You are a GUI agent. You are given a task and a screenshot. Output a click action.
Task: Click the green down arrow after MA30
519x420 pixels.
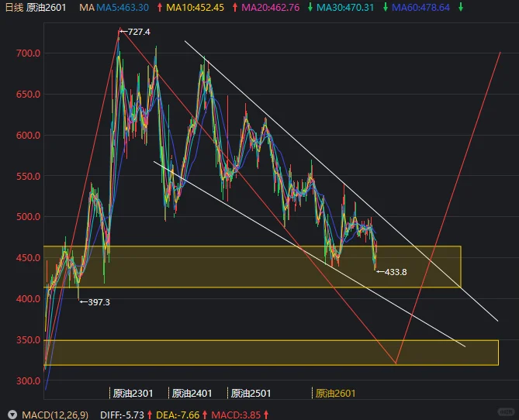click(386, 7)
